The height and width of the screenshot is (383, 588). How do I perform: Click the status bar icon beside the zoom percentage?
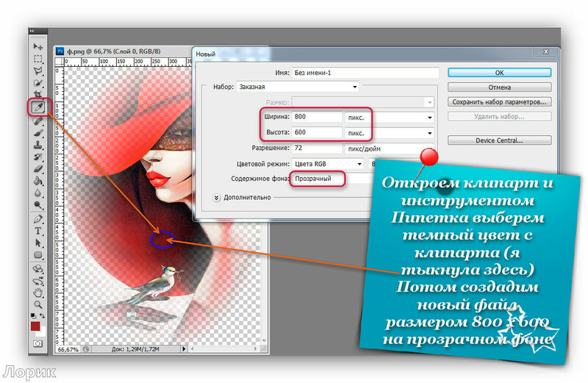pos(86,349)
